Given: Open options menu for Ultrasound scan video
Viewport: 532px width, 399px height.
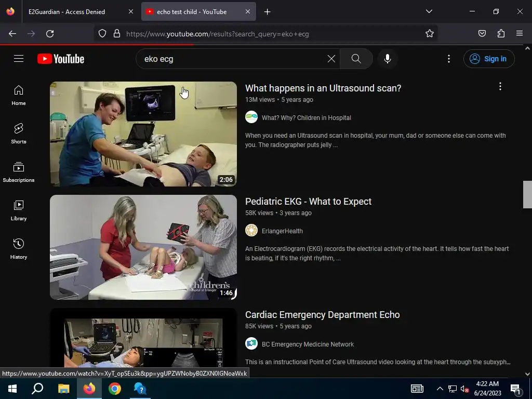Looking at the screenshot, I should 500,87.
